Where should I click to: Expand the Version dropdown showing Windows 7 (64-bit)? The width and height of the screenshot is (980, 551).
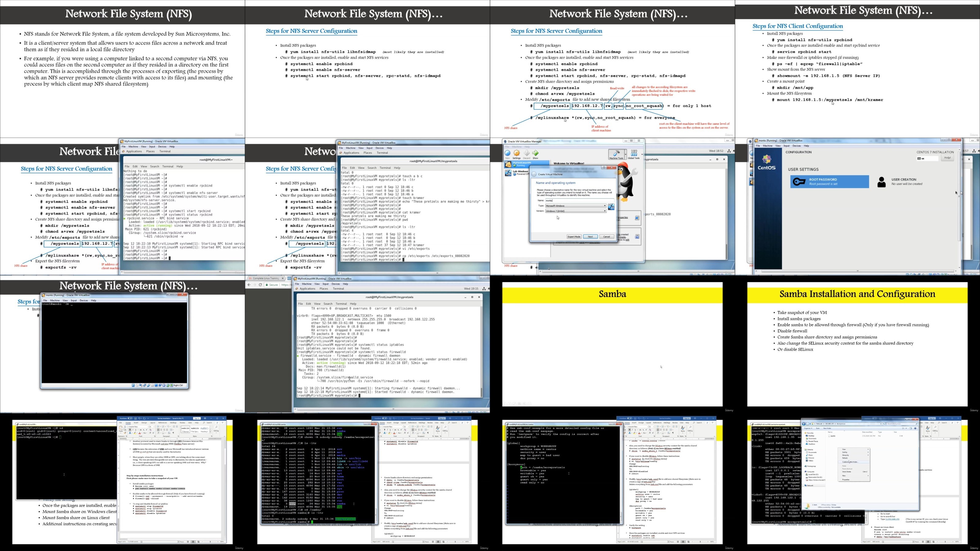pos(576,211)
